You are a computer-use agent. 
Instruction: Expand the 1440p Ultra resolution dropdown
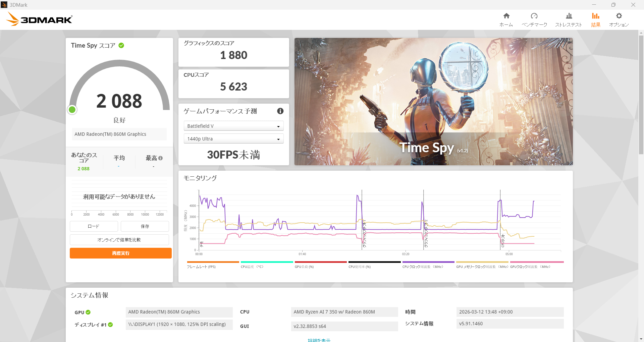point(233,139)
